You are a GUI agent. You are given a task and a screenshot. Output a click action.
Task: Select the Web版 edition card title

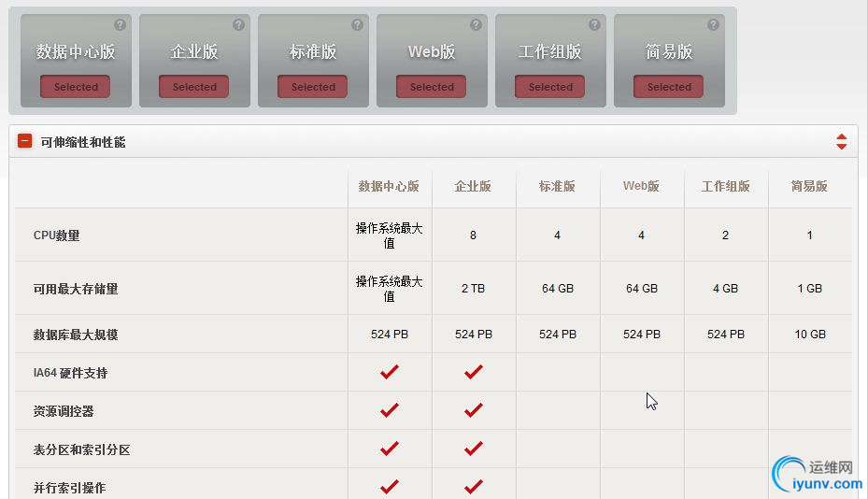point(432,52)
